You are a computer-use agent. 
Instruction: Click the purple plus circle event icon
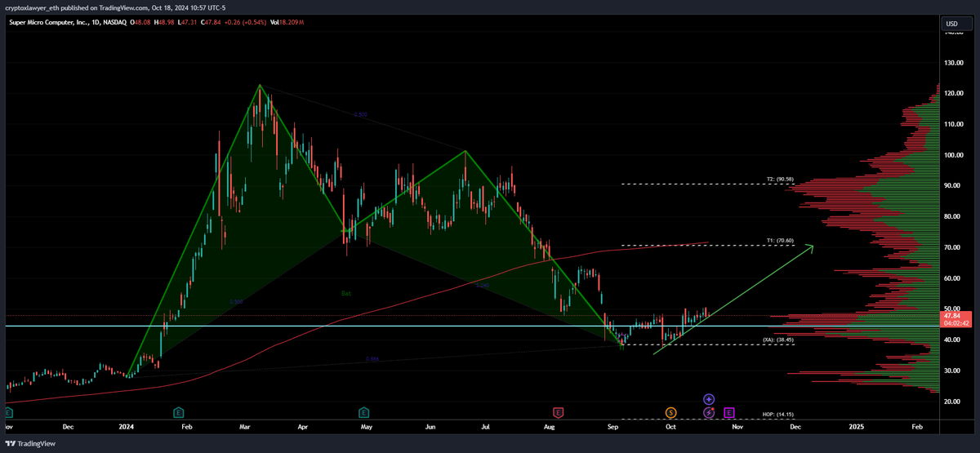click(x=709, y=399)
